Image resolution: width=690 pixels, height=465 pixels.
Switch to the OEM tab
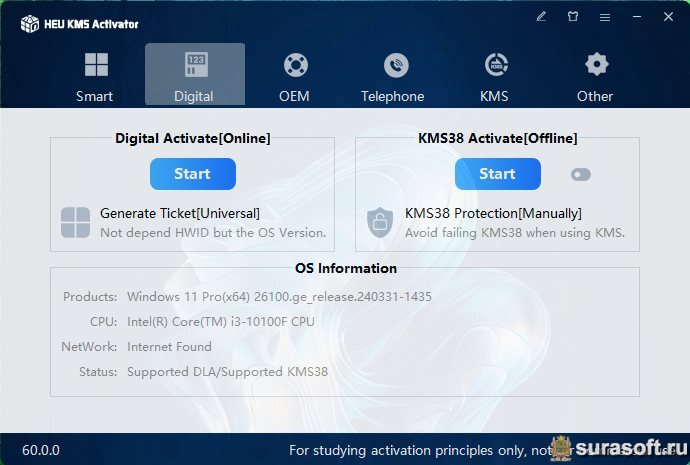295,74
